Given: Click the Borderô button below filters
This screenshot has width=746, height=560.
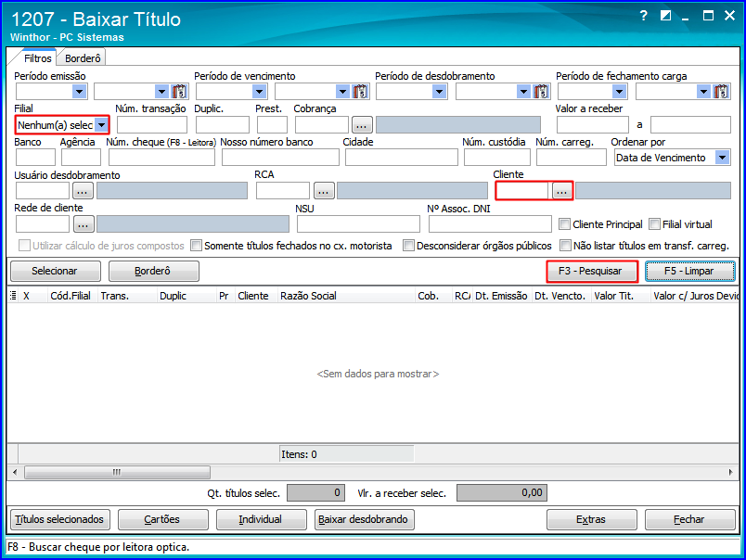Looking at the screenshot, I should 153,271.
